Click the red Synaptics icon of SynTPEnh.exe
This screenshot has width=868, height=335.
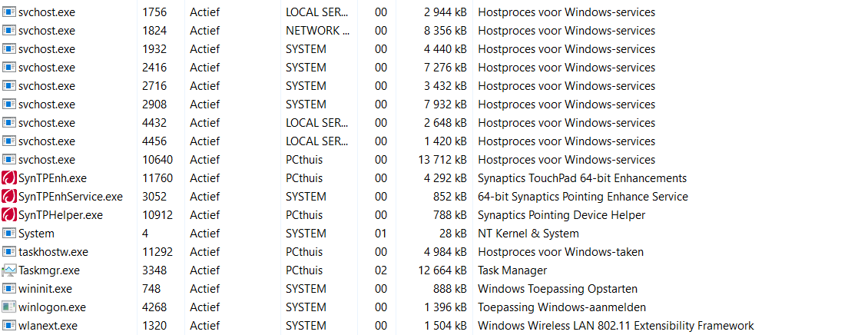[9, 178]
